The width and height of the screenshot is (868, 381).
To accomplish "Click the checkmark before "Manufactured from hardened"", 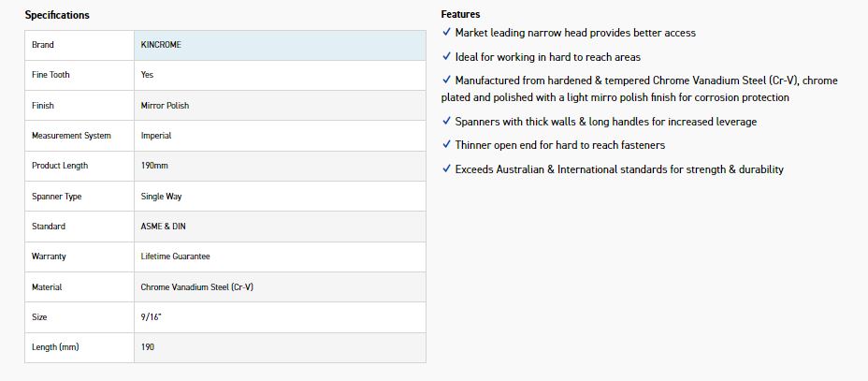I will coord(446,81).
